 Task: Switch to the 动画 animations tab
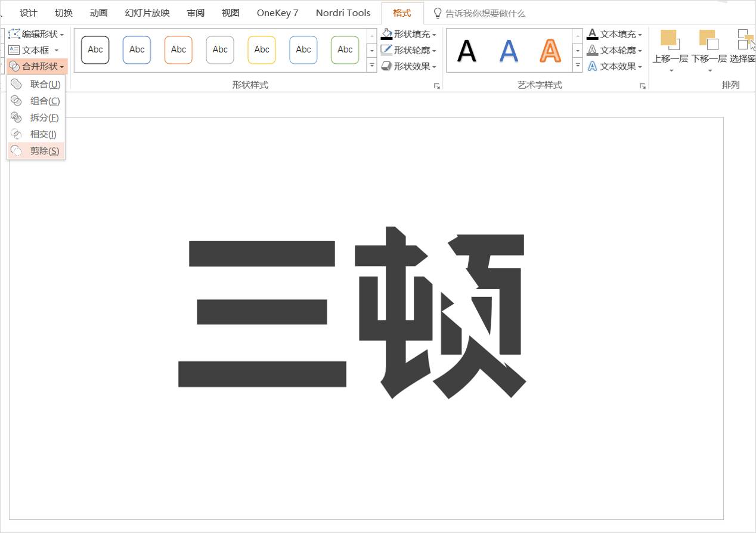pos(98,13)
